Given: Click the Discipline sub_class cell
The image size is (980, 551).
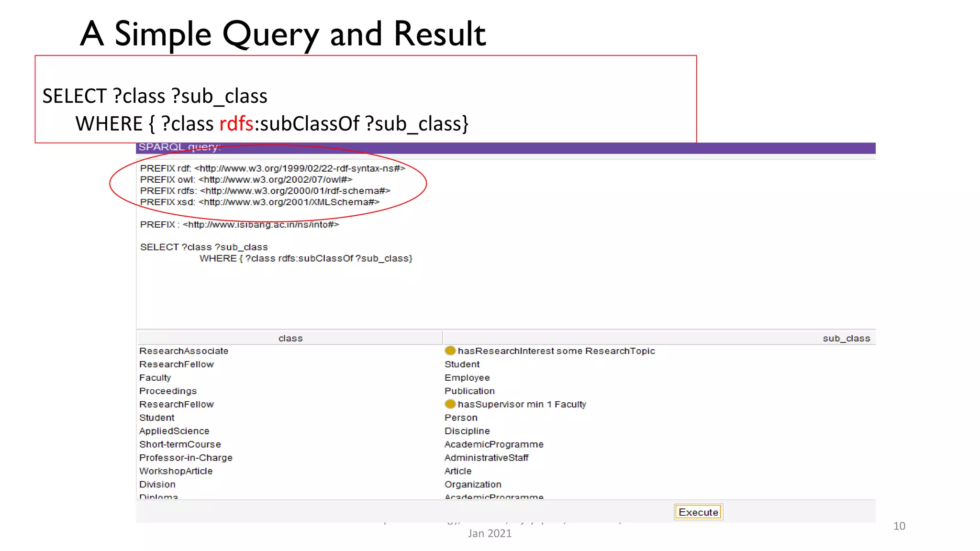Looking at the screenshot, I should [467, 431].
